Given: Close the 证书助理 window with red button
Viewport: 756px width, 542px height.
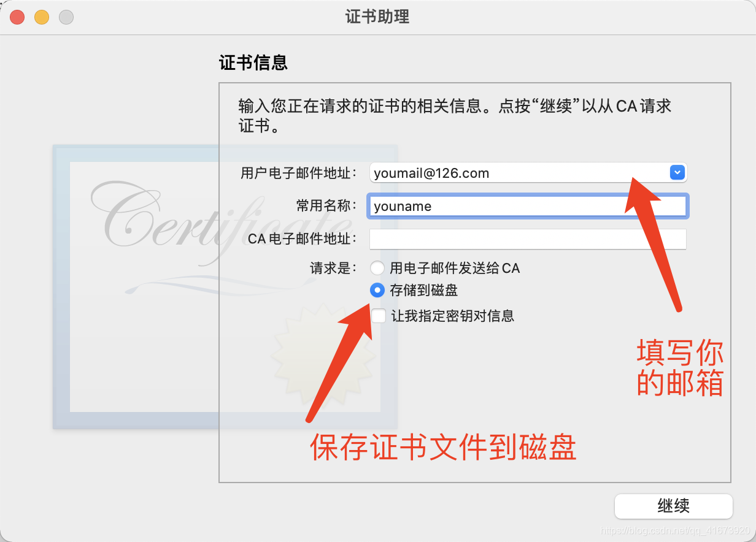Looking at the screenshot, I should pyautogui.click(x=17, y=17).
